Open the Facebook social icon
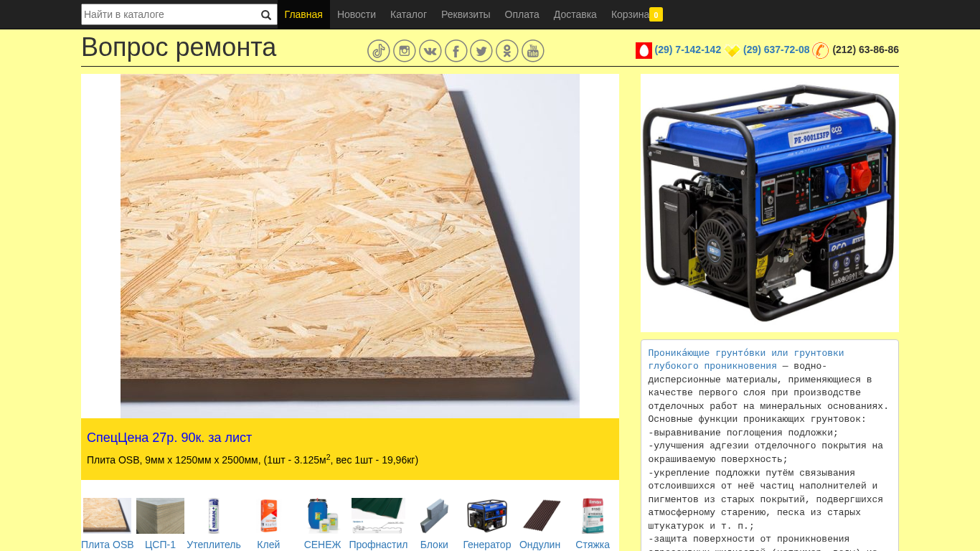Viewport: 980px width, 551px height. click(x=456, y=51)
